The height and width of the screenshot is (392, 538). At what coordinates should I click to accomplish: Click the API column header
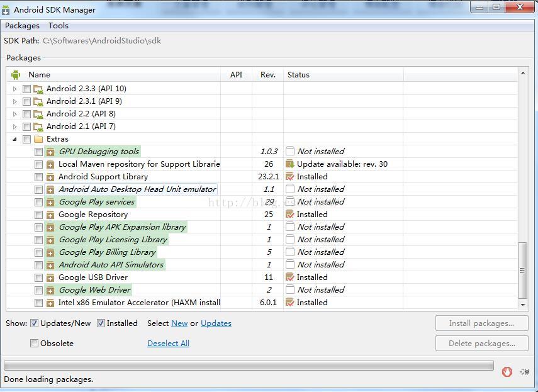pos(236,75)
